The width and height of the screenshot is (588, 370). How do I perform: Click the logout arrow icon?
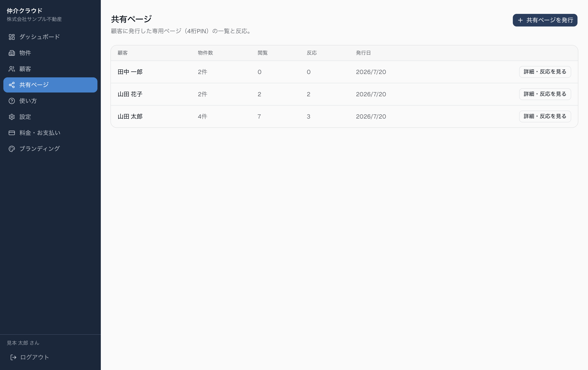tap(13, 357)
